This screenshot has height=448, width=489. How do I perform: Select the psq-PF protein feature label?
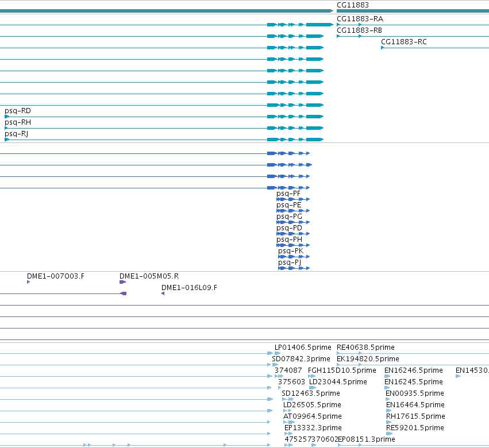coord(288,194)
